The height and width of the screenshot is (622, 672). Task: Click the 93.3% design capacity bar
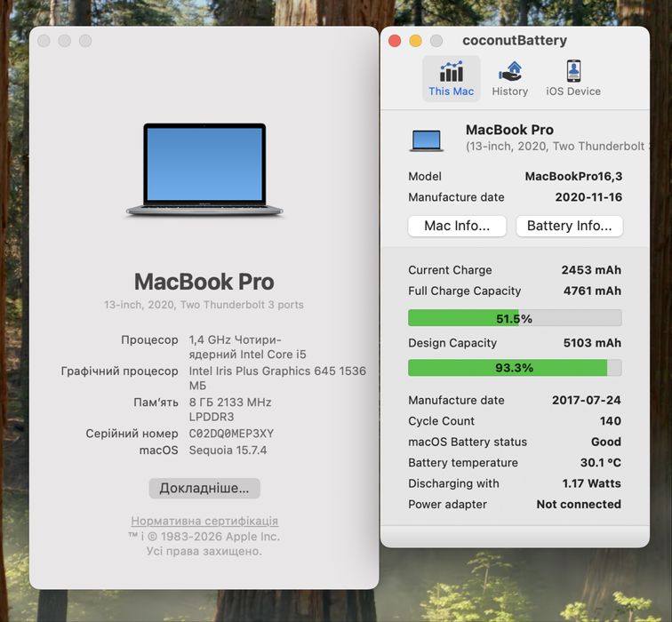coord(515,368)
